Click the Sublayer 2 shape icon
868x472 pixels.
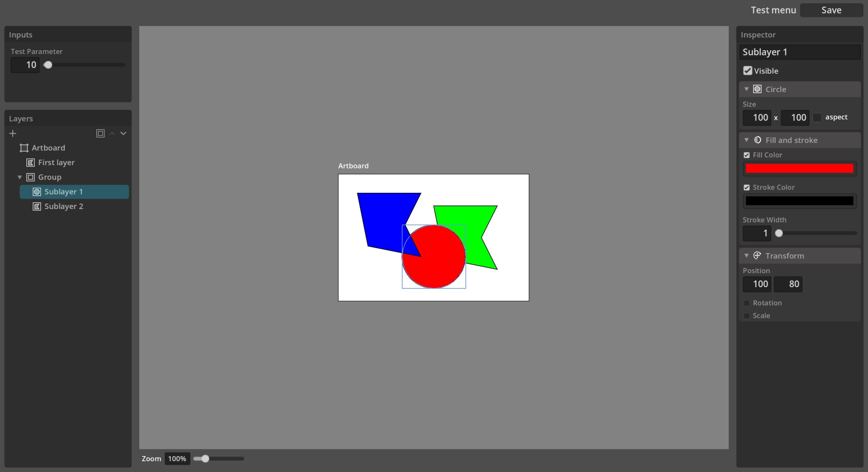coord(36,206)
